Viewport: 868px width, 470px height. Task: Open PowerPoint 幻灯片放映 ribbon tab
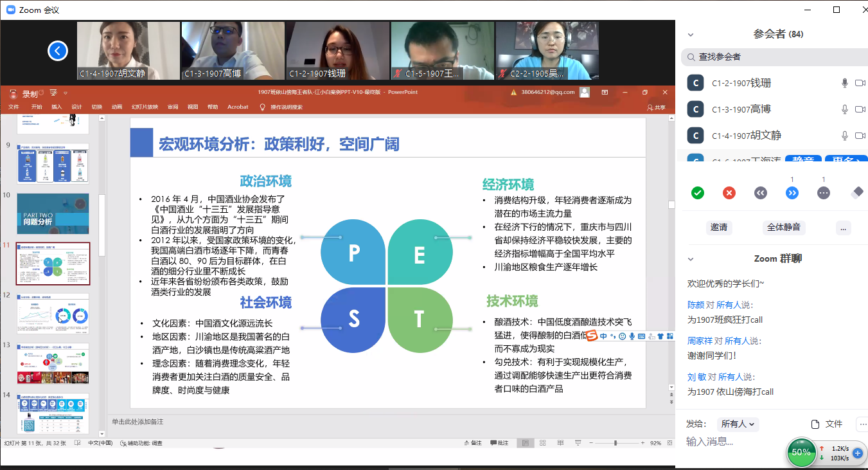(145, 107)
